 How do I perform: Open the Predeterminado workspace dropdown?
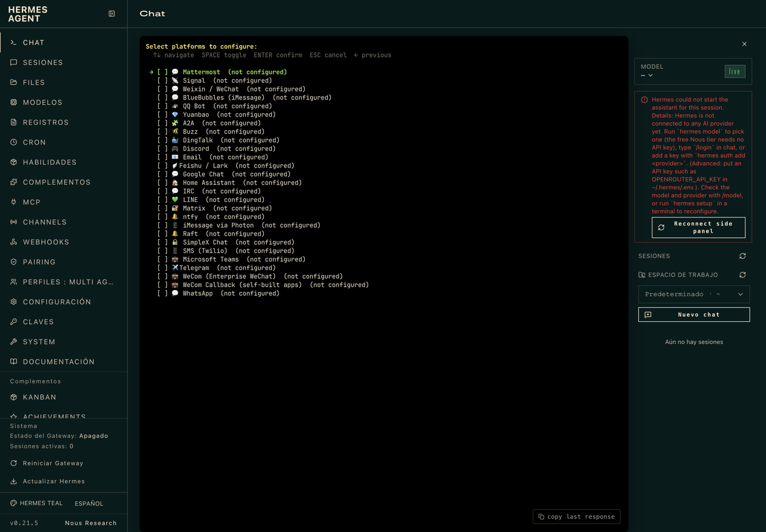694,294
